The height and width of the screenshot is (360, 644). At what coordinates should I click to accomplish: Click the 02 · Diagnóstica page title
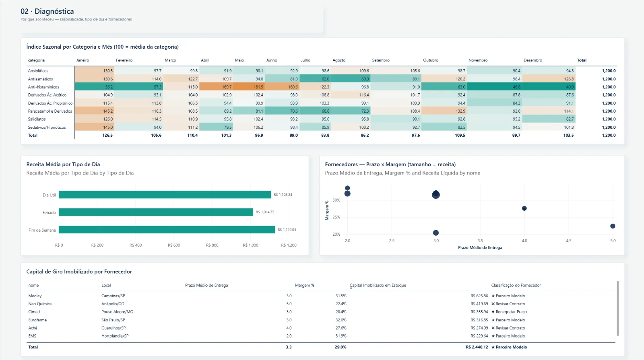click(47, 11)
